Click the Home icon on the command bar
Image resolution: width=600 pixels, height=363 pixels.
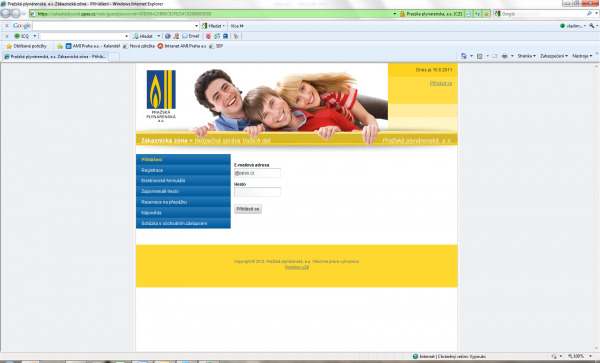463,56
